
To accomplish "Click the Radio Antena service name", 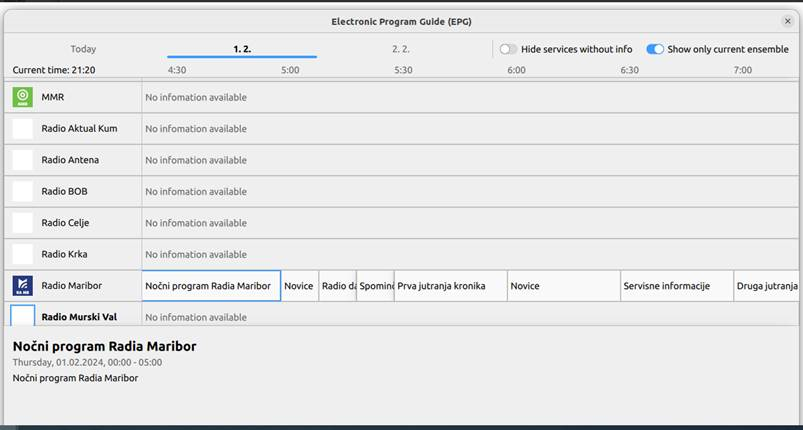I will (x=70, y=160).
